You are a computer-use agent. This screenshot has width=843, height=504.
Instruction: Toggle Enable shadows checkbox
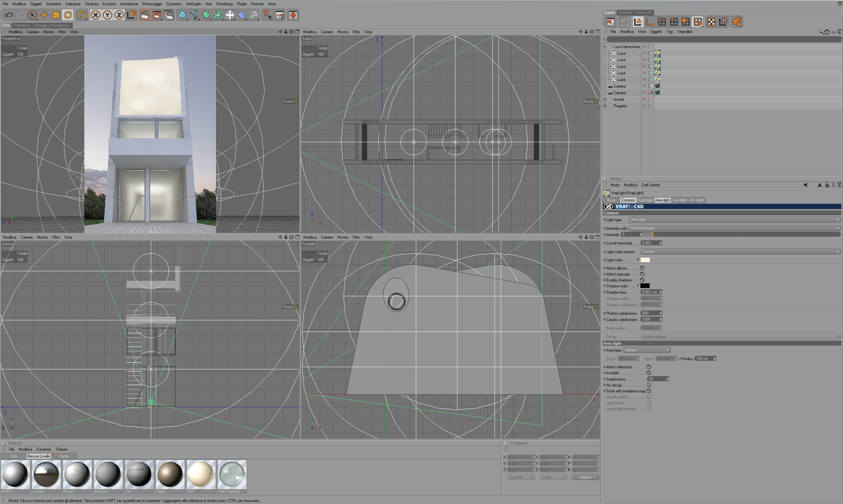click(x=642, y=280)
